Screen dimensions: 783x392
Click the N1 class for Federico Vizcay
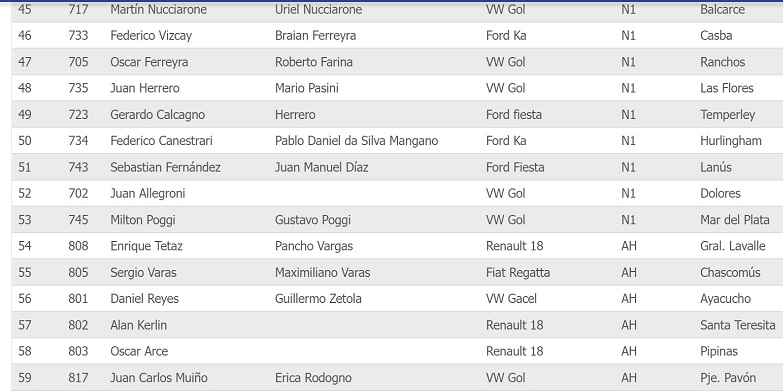coord(628,35)
